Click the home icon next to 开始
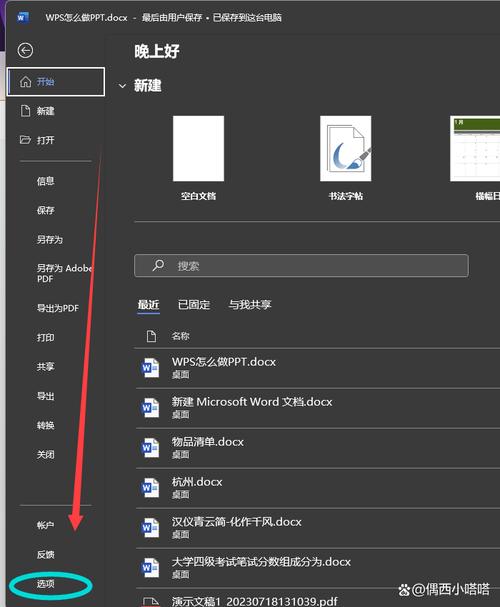Image resolution: width=500 pixels, height=607 pixels. click(26, 82)
